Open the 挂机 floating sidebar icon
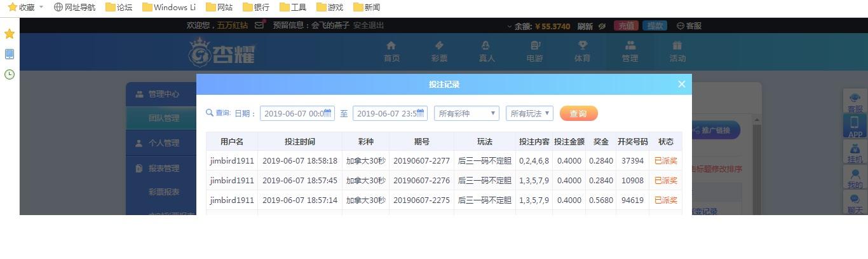The width and height of the screenshot is (868, 259). tap(855, 152)
